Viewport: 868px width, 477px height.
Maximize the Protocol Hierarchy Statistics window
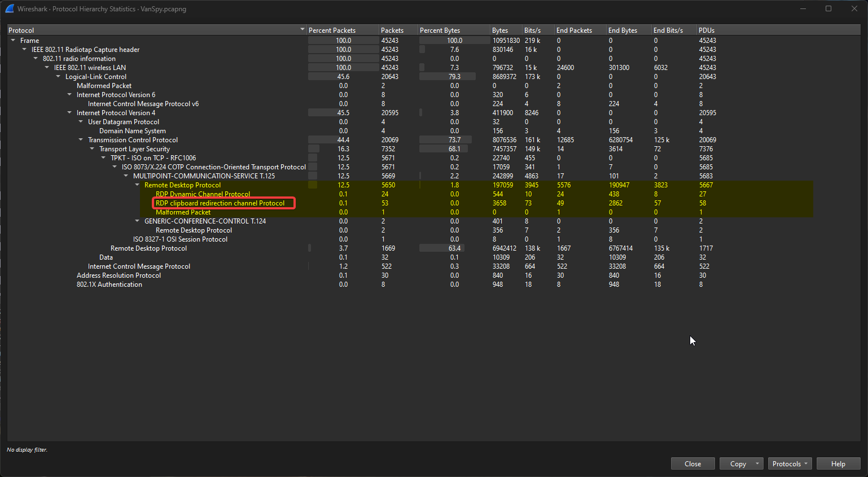click(x=828, y=8)
